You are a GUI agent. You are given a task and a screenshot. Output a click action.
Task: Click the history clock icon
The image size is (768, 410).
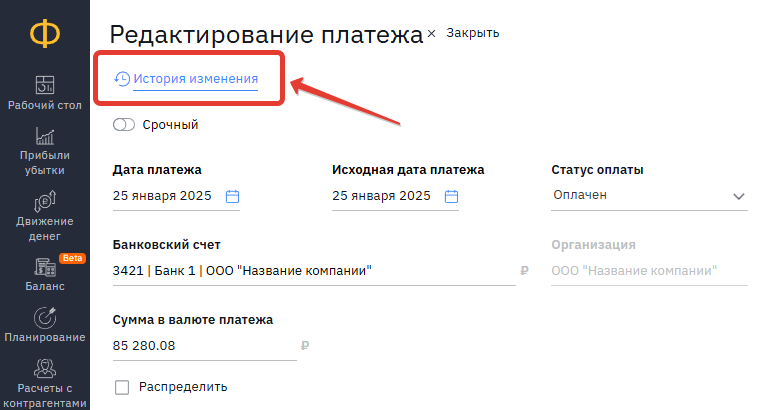point(122,79)
